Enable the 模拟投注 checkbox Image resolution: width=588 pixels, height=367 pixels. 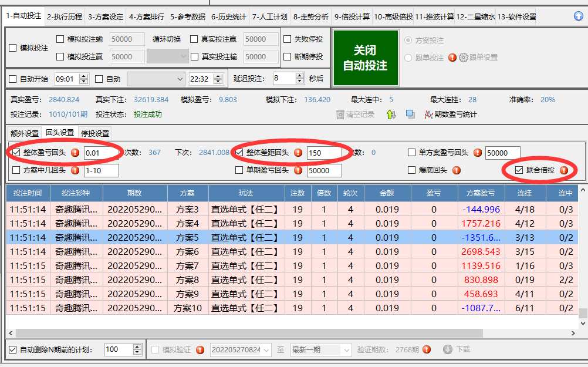[13, 48]
